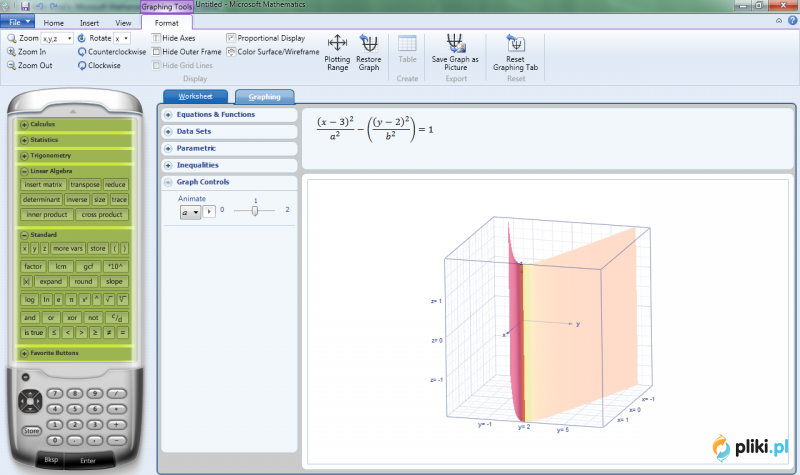Screen dimensions: 800x475
Task: Minimize the ribbon with the caret icon
Action: 779,21
